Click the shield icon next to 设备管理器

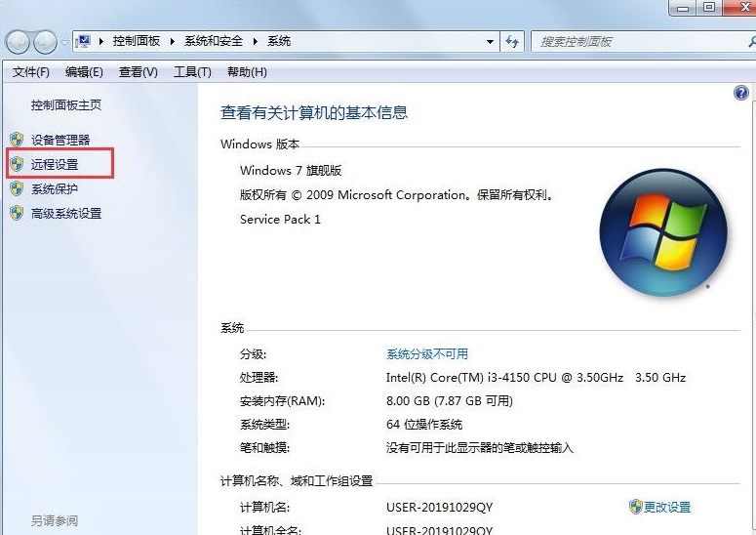(16, 141)
